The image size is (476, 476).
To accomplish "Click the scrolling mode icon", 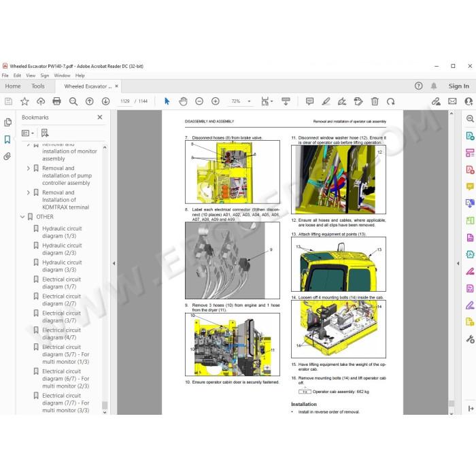I will click(286, 101).
